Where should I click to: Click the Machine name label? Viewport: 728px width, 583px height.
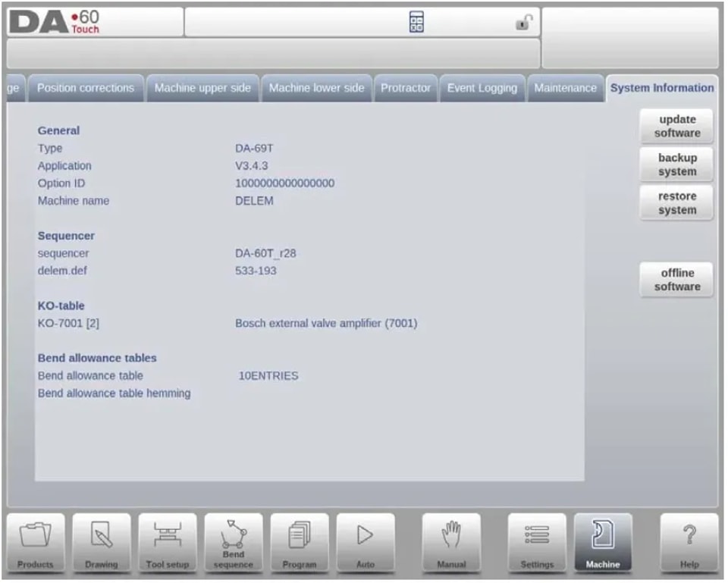tap(74, 201)
